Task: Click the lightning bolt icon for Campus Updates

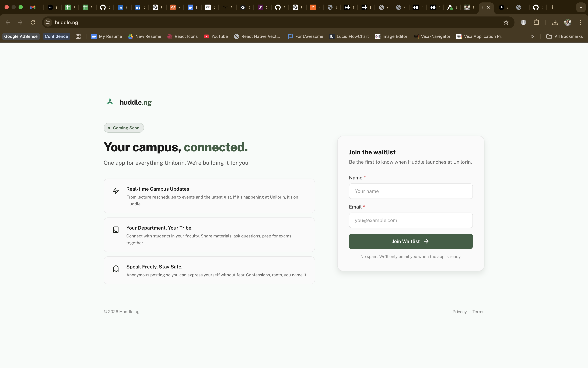Action: click(116, 191)
